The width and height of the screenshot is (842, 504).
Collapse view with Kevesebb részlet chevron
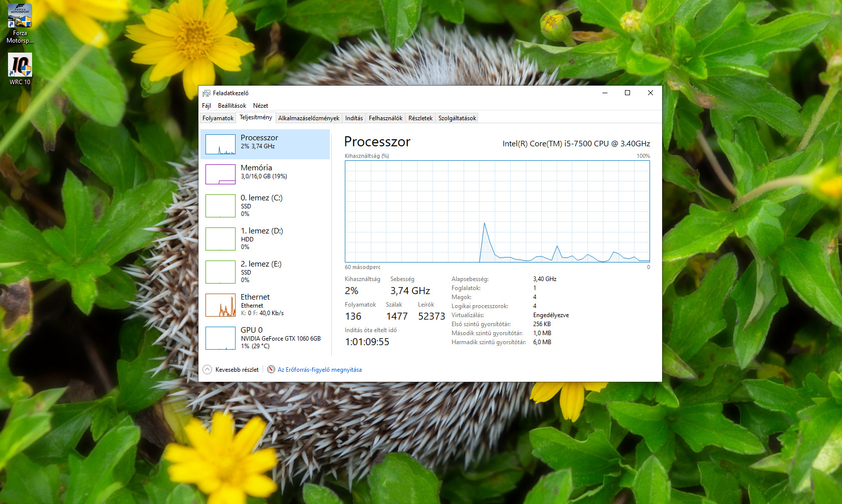tap(207, 369)
